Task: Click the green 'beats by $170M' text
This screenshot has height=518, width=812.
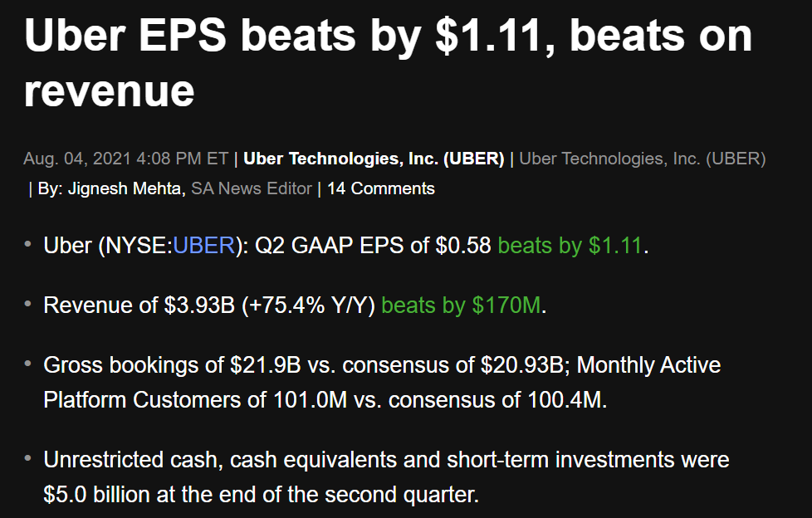Action: point(461,305)
